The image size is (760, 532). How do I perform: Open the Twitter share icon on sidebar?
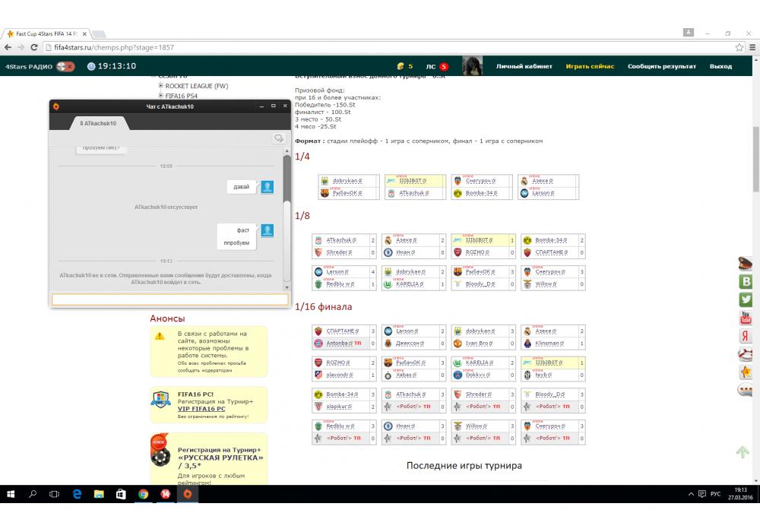pyautogui.click(x=746, y=299)
